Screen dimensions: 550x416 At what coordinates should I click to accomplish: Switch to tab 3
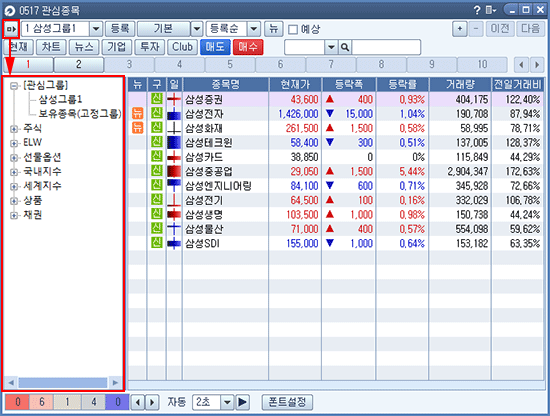tap(129, 65)
